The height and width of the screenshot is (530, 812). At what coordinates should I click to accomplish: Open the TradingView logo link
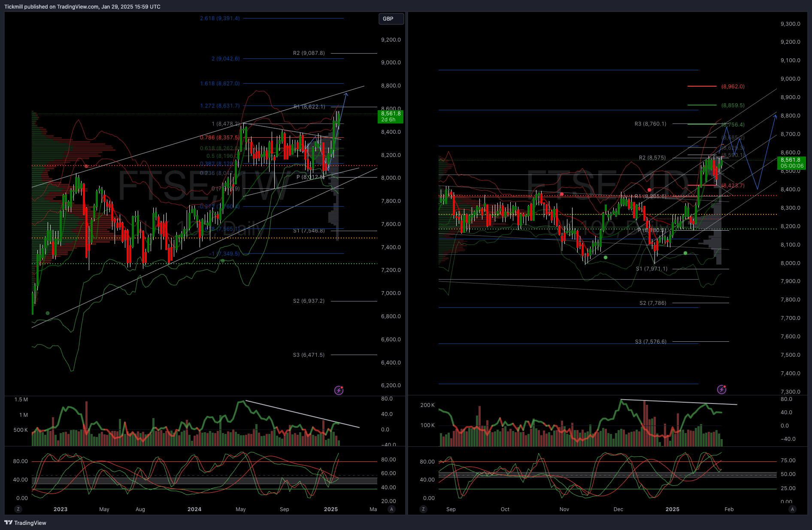tap(25, 523)
